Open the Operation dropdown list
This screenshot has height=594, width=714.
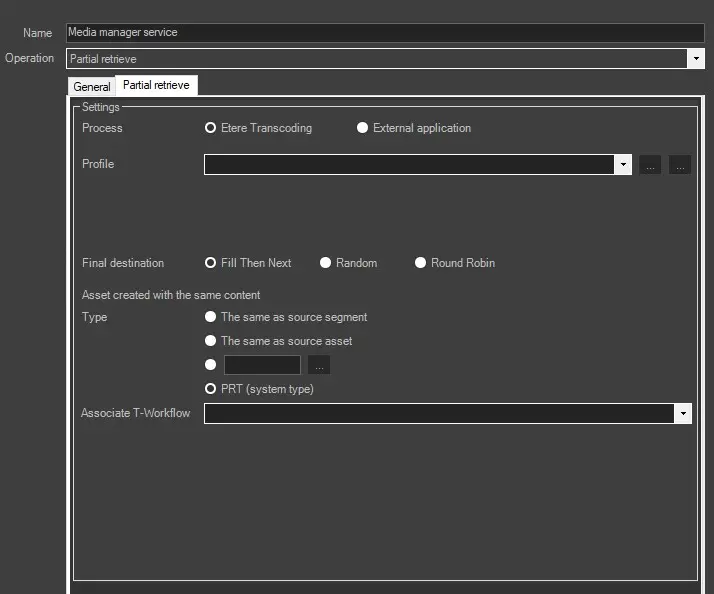(696, 59)
